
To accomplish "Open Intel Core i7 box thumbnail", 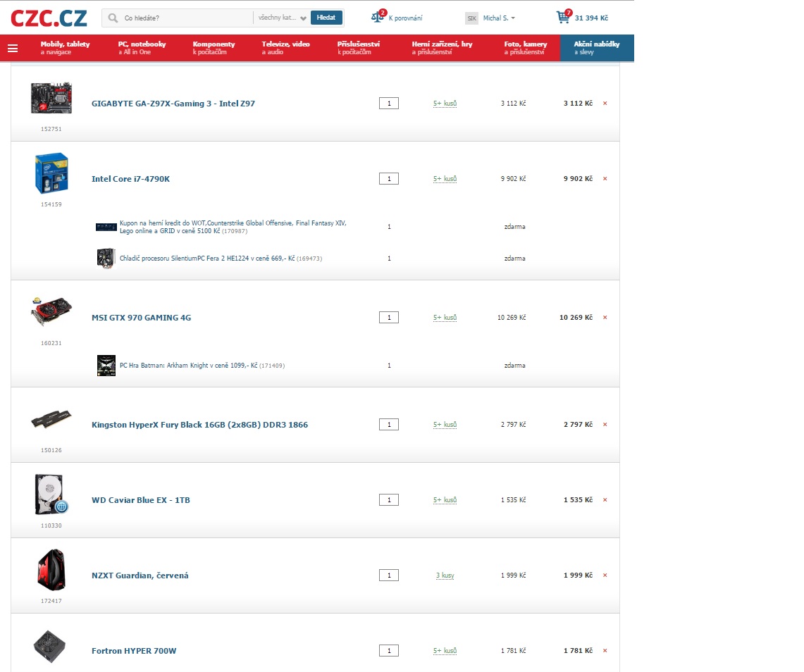I will tap(51, 173).
